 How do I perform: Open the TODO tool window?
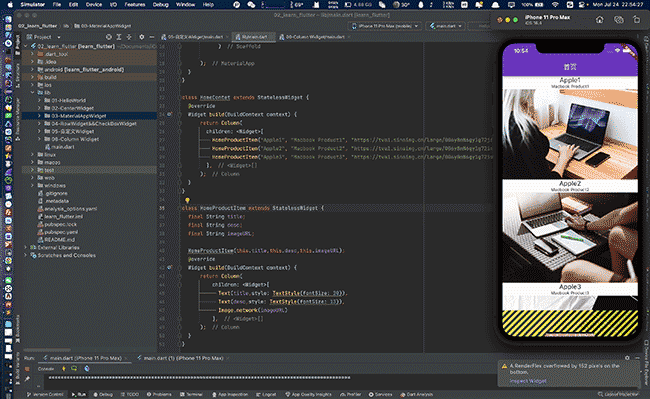click(130, 394)
